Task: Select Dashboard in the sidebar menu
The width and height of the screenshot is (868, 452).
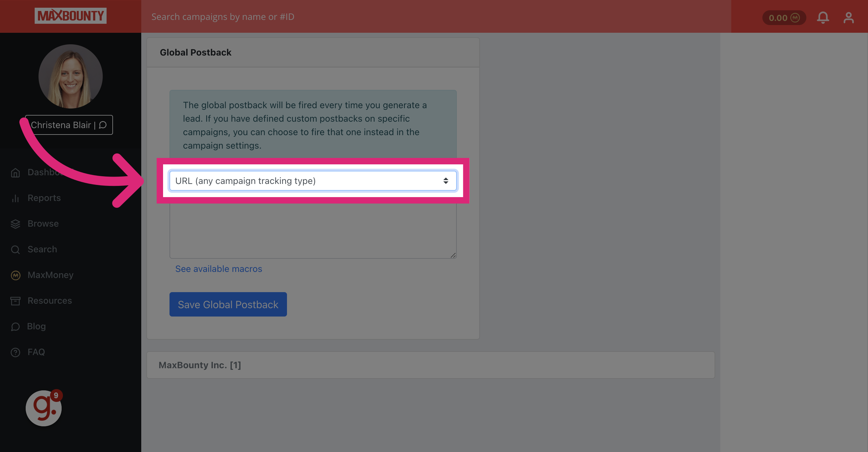Action: tap(40, 172)
